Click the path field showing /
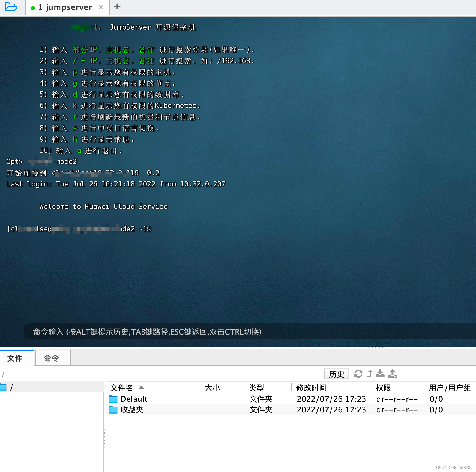This screenshot has width=476, height=472. coord(162,374)
